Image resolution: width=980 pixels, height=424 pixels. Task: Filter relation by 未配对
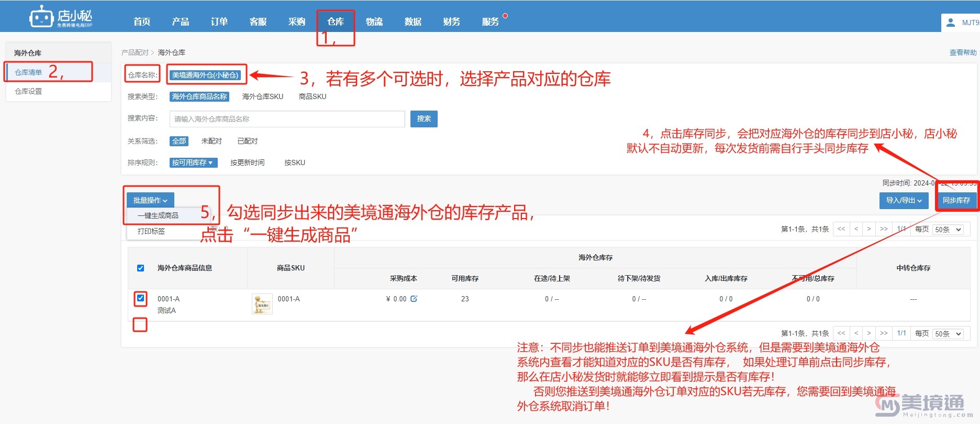point(211,141)
